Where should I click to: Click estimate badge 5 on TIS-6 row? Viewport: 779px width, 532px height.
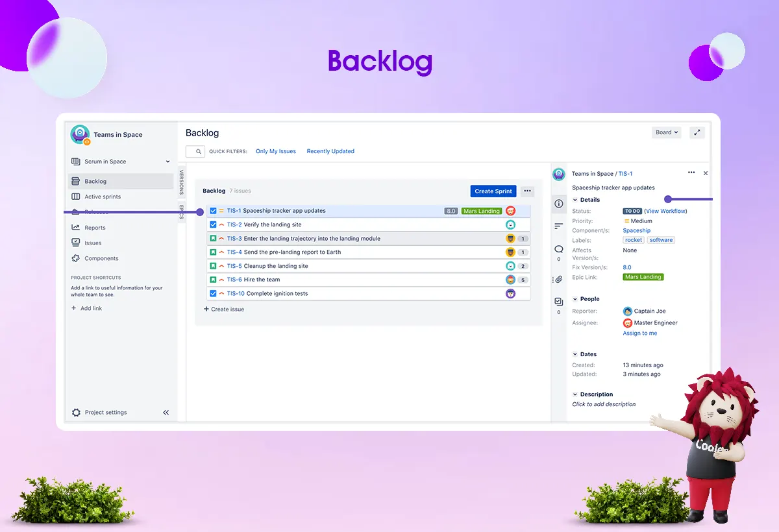pyautogui.click(x=523, y=280)
